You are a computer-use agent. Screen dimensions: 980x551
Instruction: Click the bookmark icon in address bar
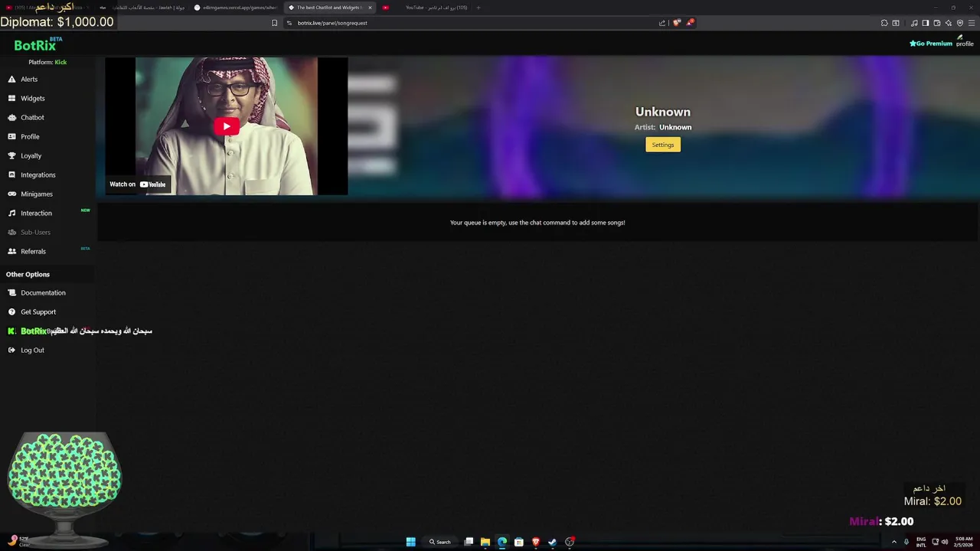274,23
